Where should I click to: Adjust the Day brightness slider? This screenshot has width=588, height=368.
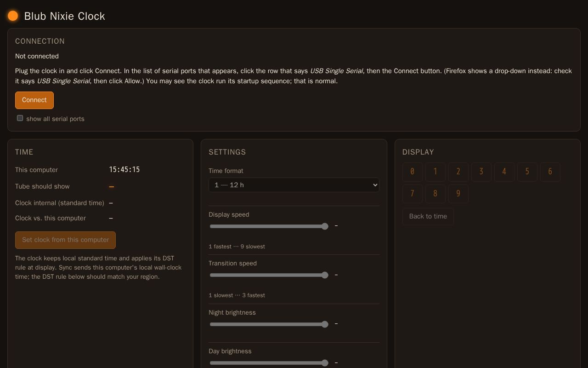(269, 363)
